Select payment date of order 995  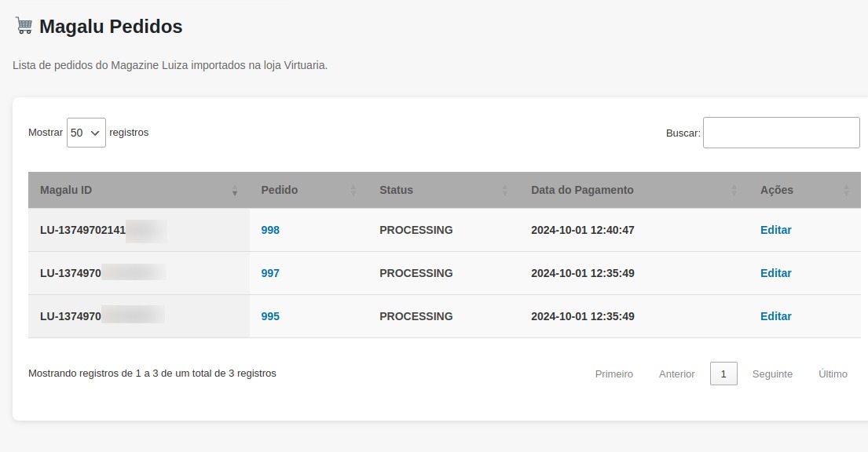582,316
